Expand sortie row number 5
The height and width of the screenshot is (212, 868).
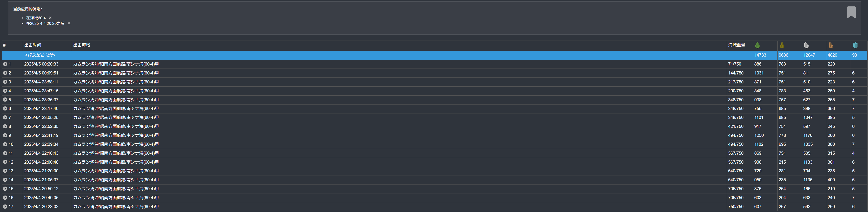pos(5,100)
